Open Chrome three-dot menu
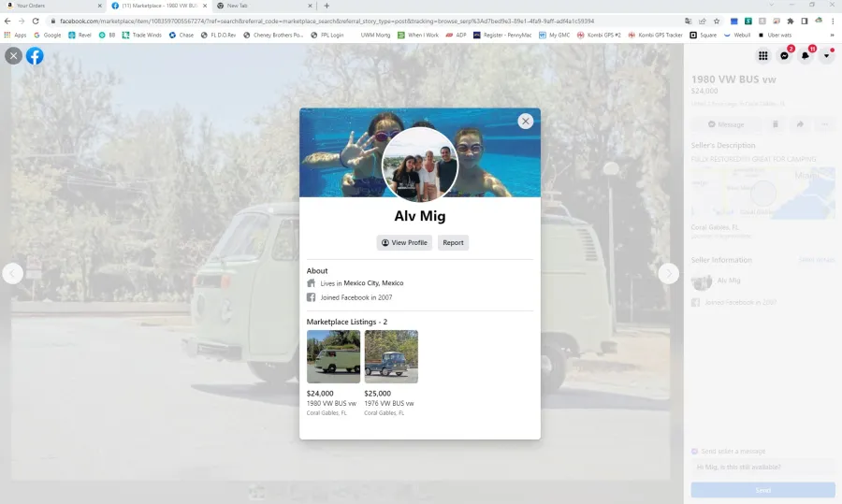842x504 pixels. coord(833,21)
